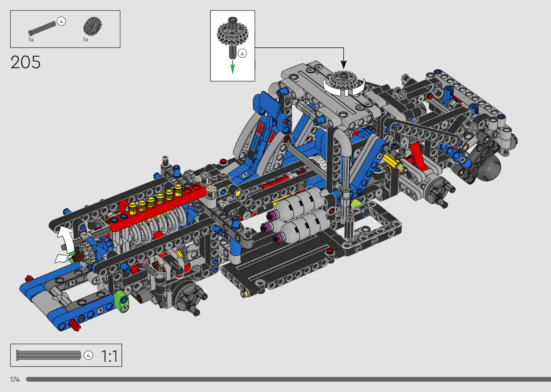Click the green down arrow in sub-assembly callout
Viewport: 551px width, 392px height.
[232, 67]
